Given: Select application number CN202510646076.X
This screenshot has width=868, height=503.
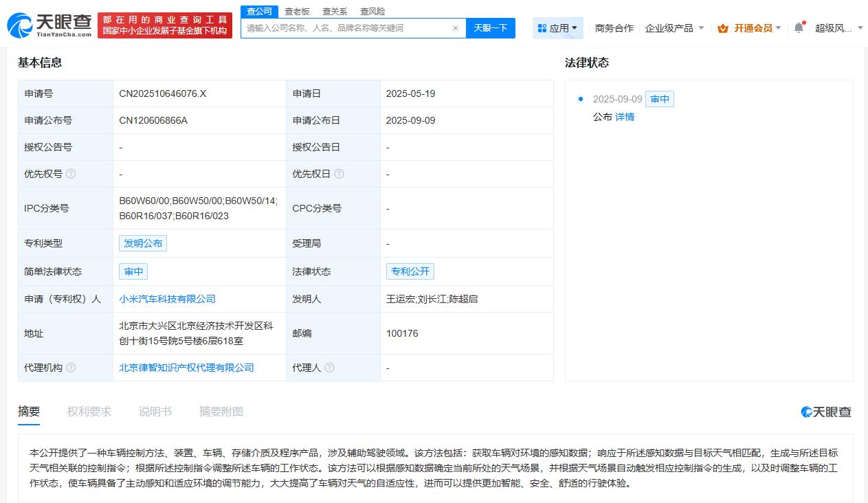Looking at the screenshot, I should 163,93.
